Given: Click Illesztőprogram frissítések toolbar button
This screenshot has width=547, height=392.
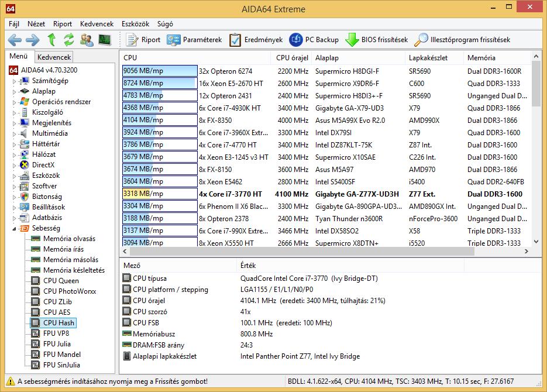Looking at the screenshot, I should tap(462, 40).
